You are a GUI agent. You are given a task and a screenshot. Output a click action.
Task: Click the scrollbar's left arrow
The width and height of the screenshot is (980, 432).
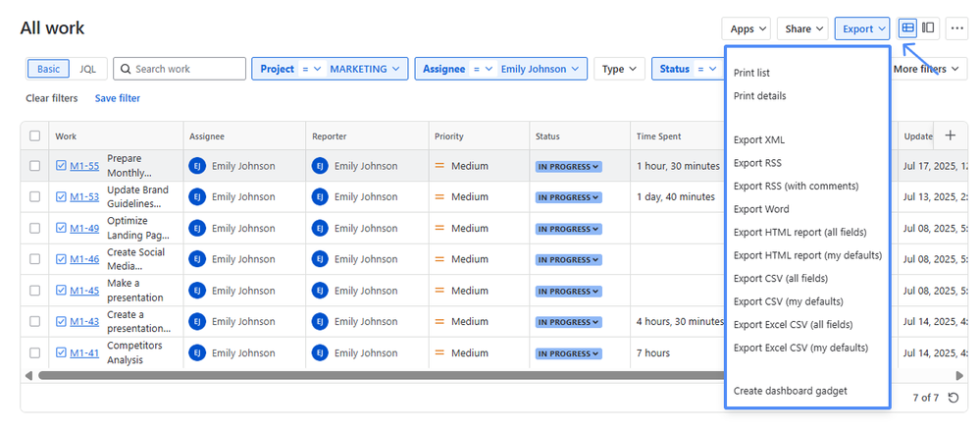pos(28,376)
